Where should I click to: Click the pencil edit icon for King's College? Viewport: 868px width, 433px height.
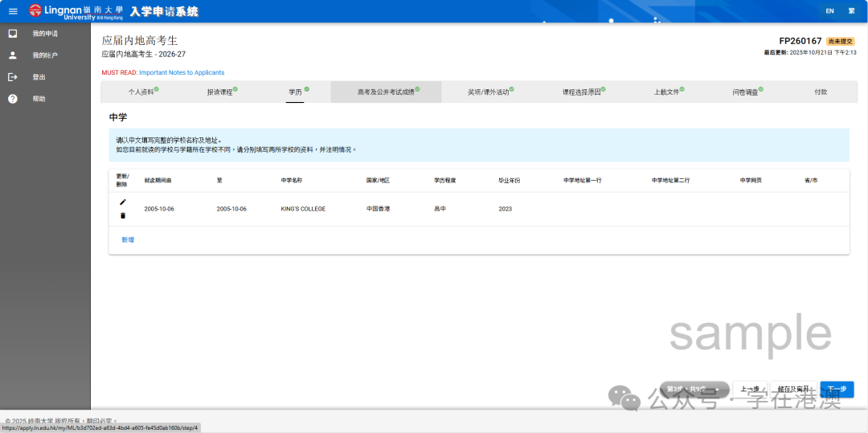click(123, 202)
